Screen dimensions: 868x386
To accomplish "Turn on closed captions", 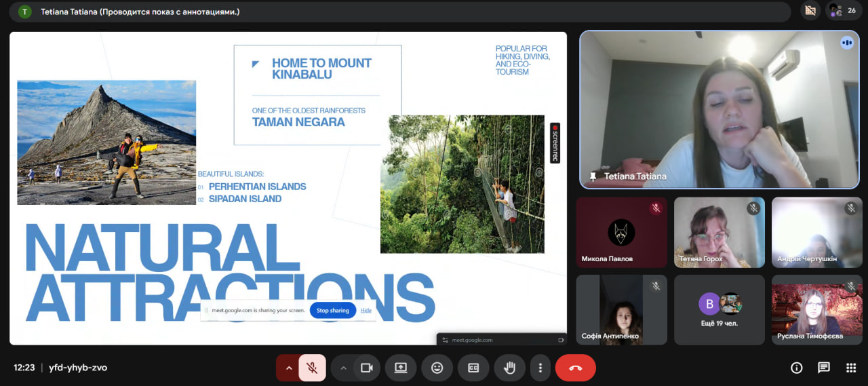I will point(473,368).
